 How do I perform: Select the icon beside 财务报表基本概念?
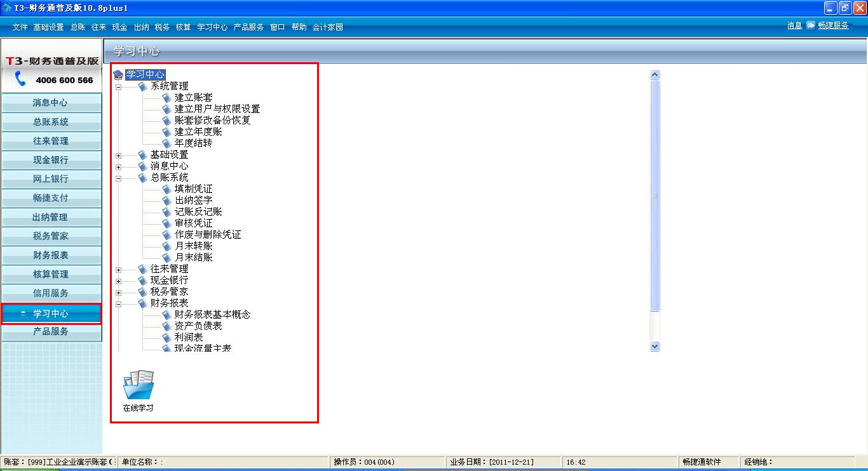tap(166, 315)
